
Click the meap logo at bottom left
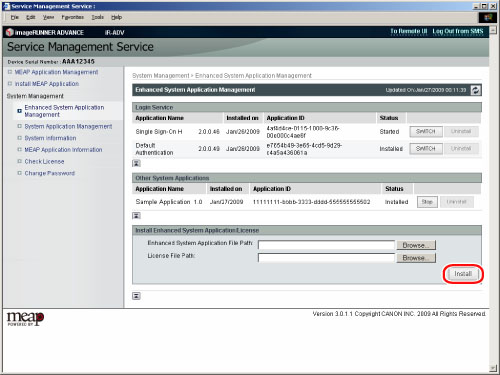25,319
